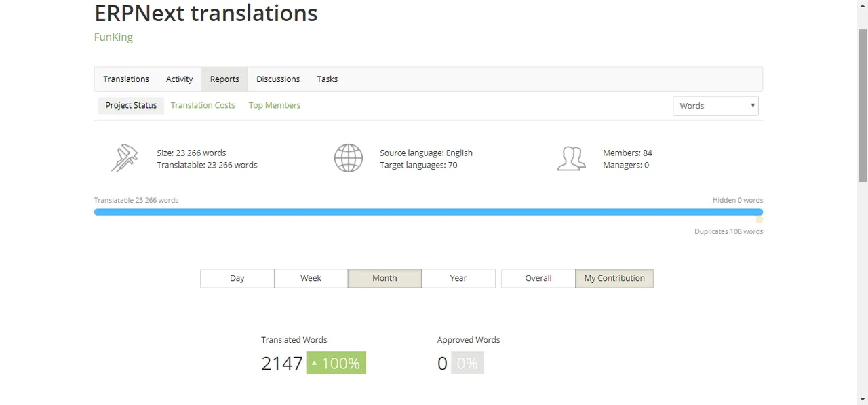Click the ERPNext translations heading
This screenshot has width=868, height=405.
click(206, 13)
